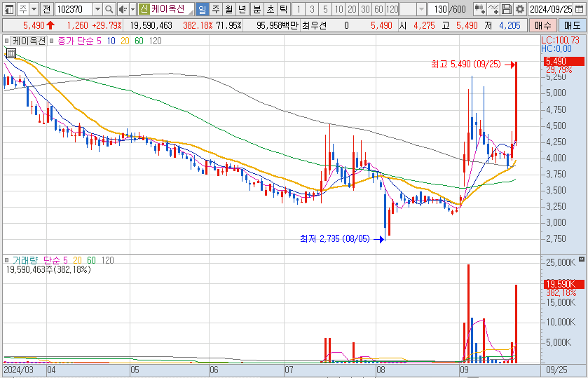This screenshot has height=378, width=588.
Task: Switch to the 초 second chart
Action: 271,9
